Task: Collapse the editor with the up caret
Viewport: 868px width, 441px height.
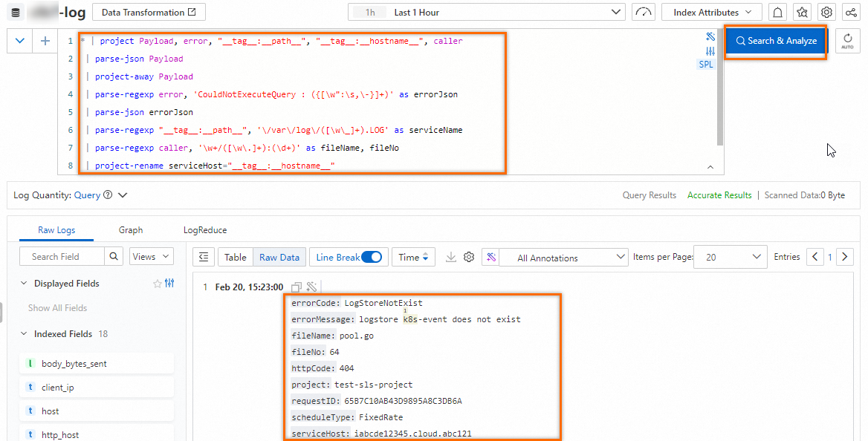Action: (x=710, y=167)
